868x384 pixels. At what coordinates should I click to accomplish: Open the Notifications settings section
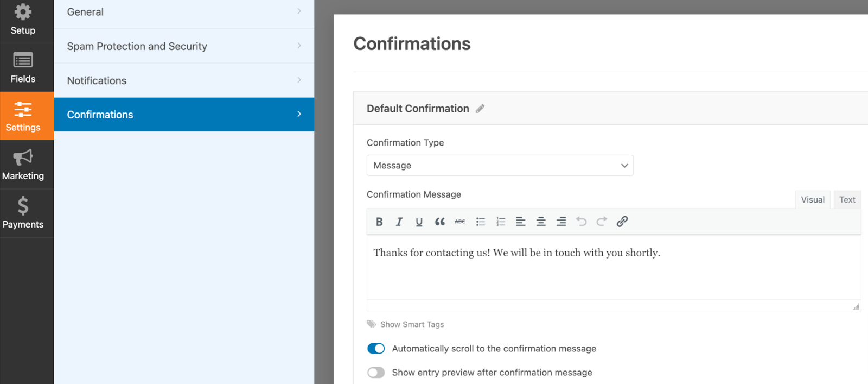(184, 80)
